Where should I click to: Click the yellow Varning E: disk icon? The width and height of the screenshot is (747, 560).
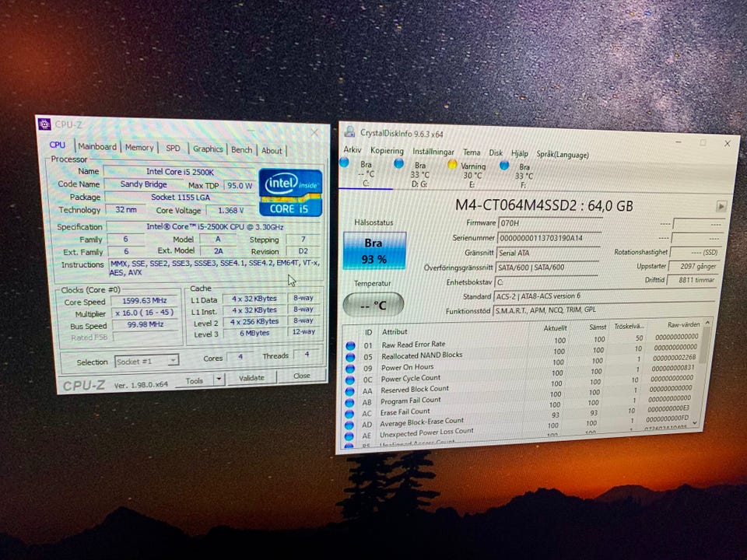[452, 164]
